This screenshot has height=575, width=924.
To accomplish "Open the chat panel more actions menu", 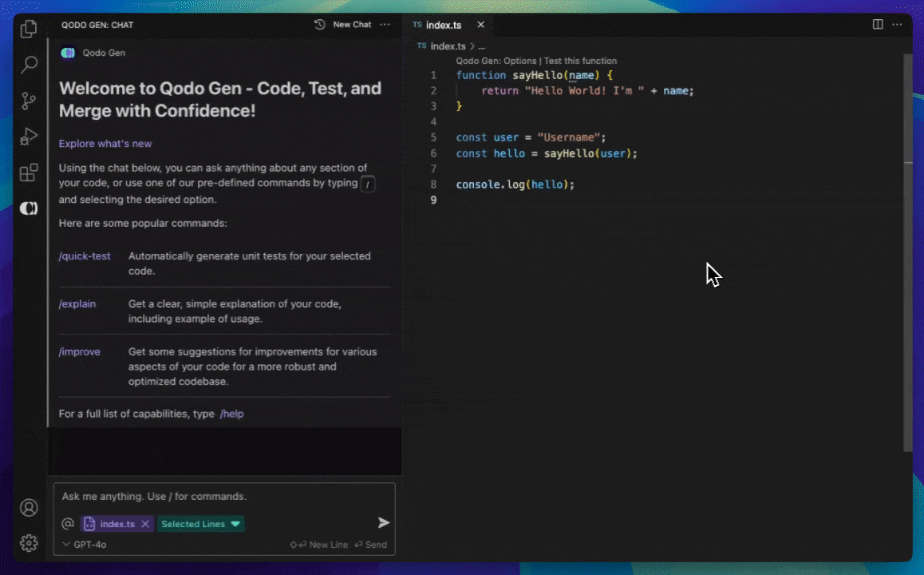I will [385, 25].
